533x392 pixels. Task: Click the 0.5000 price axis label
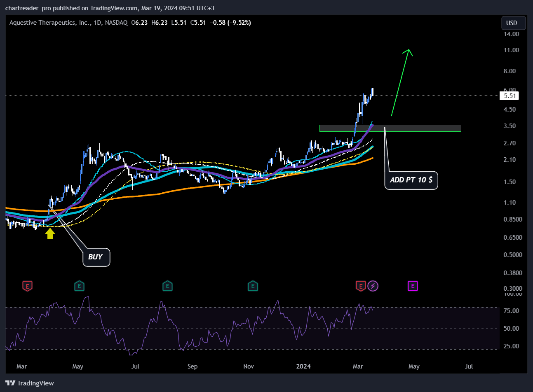[513, 255]
